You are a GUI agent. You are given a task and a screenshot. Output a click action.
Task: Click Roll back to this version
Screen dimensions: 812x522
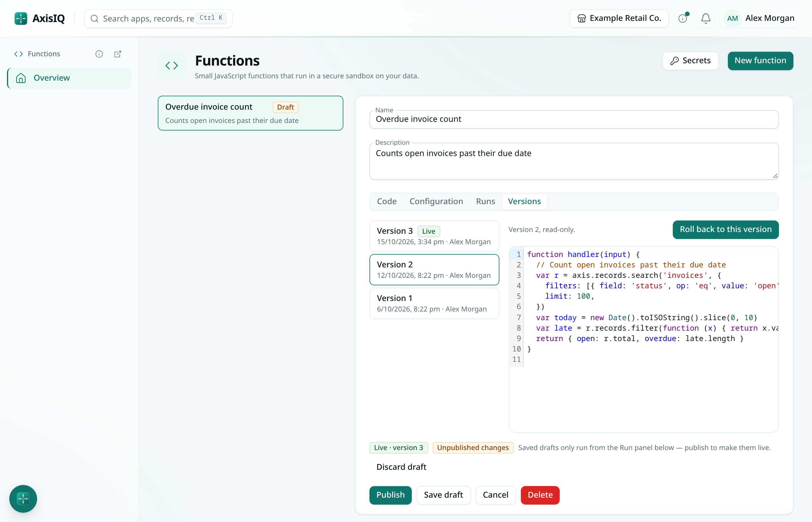(x=726, y=229)
